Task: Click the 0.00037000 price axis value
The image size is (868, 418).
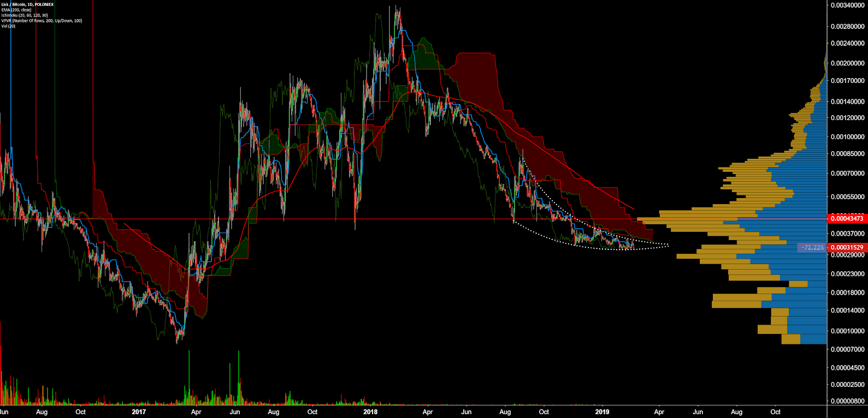Action: point(848,234)
